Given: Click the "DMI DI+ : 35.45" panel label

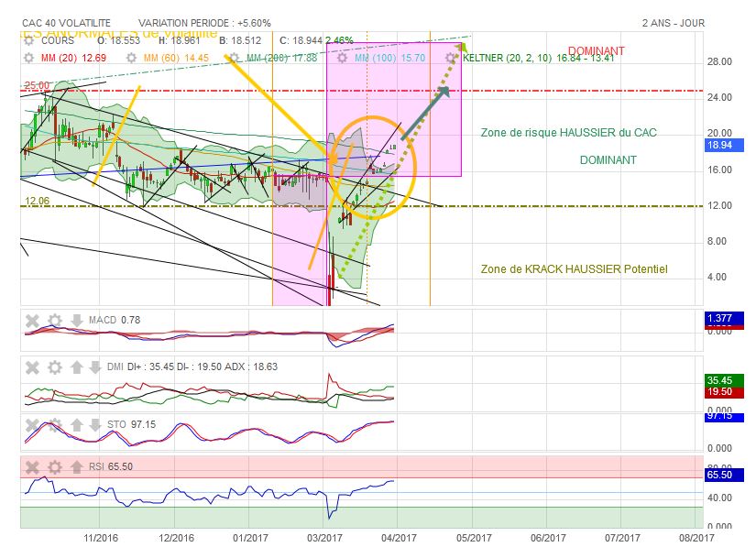Looking at the screenshot, I should click(141, 367).
